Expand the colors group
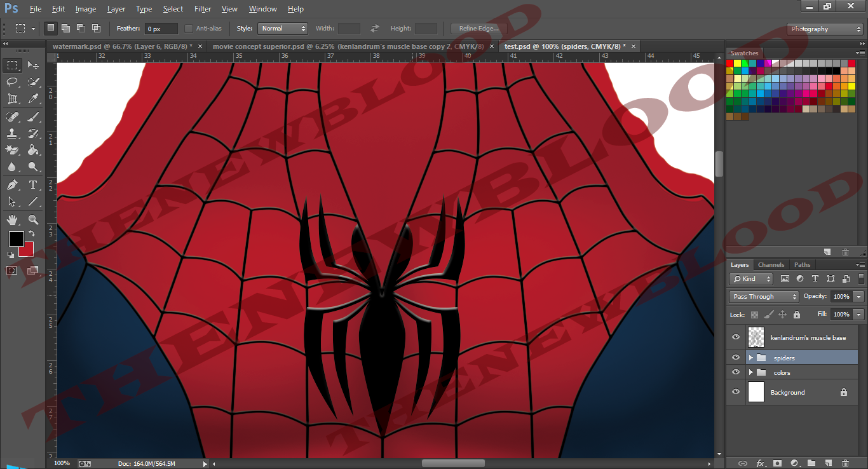This screenshot has height=469, width=868. click(x=751, y=372)
